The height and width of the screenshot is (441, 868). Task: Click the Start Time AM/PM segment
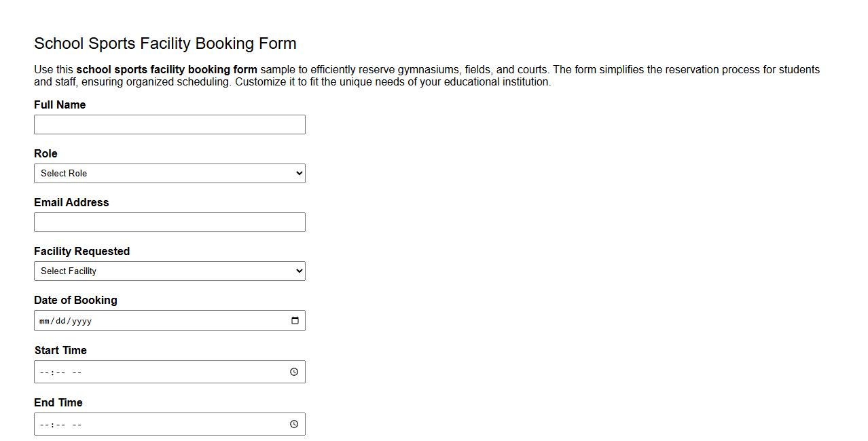click(x=77, y=371)
